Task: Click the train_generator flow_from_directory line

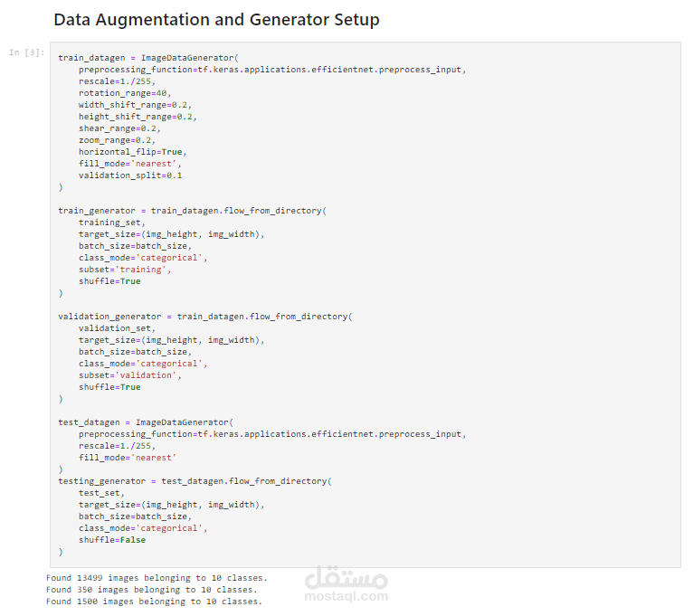Action: click(x=192, y=211)
